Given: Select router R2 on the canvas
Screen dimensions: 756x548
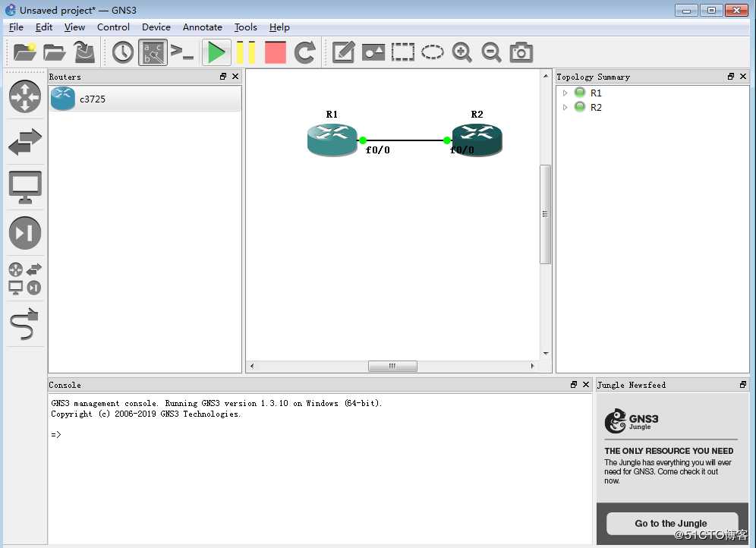Looking at the screenshot, I should (x=477, y=140).
